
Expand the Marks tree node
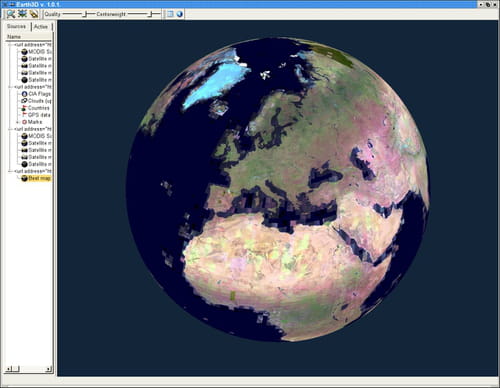[x=18, y=122]
